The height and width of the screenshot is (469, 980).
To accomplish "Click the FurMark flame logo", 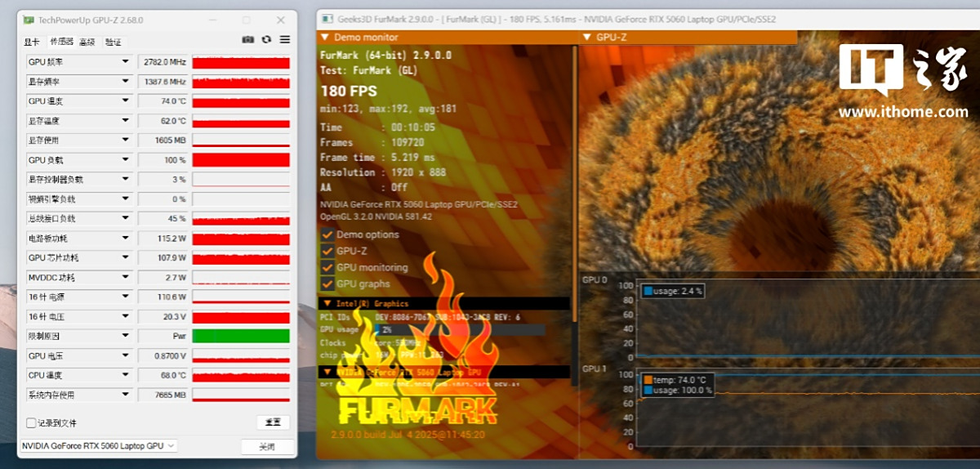I will [416, 360].
